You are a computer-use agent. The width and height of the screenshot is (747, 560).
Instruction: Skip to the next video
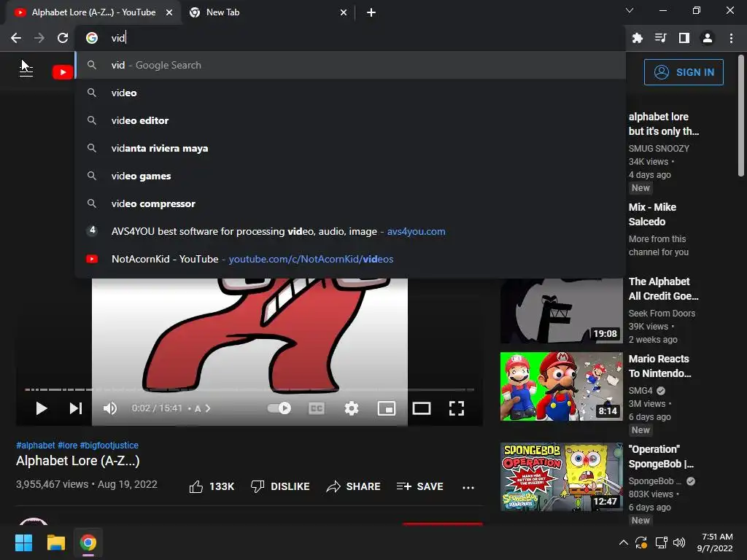(x=76, y=408)
